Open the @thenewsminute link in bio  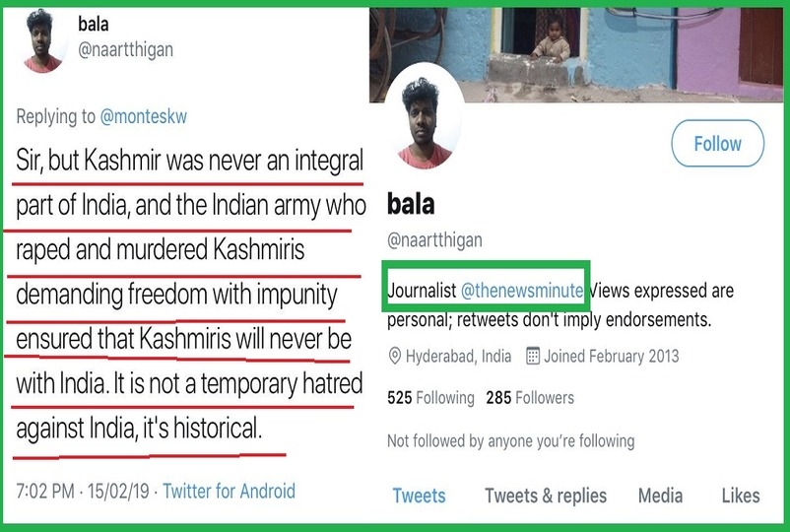pos(522,291)
